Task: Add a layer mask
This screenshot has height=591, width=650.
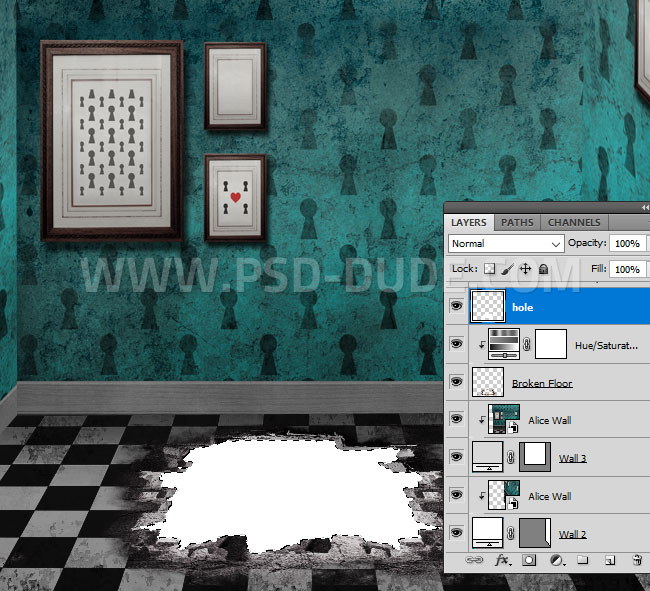Action: 529,561
